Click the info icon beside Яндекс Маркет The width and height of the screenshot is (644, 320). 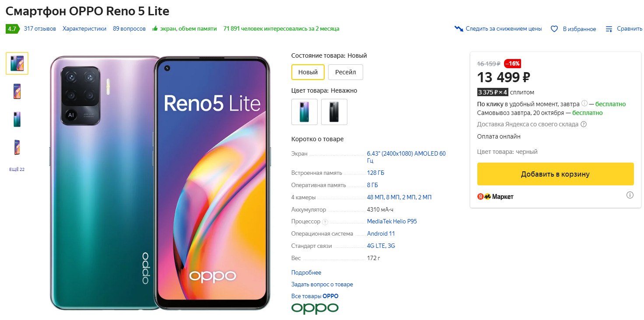630,195
